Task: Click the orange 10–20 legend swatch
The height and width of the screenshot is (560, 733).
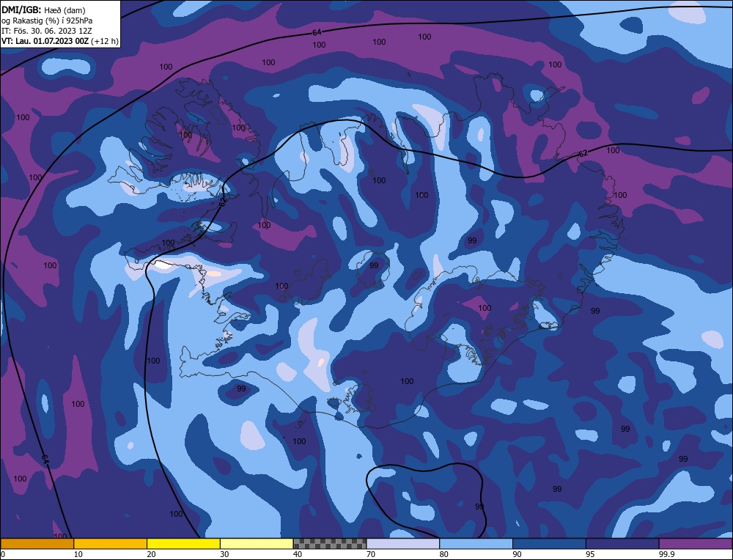Action: [x=111, y=544]
